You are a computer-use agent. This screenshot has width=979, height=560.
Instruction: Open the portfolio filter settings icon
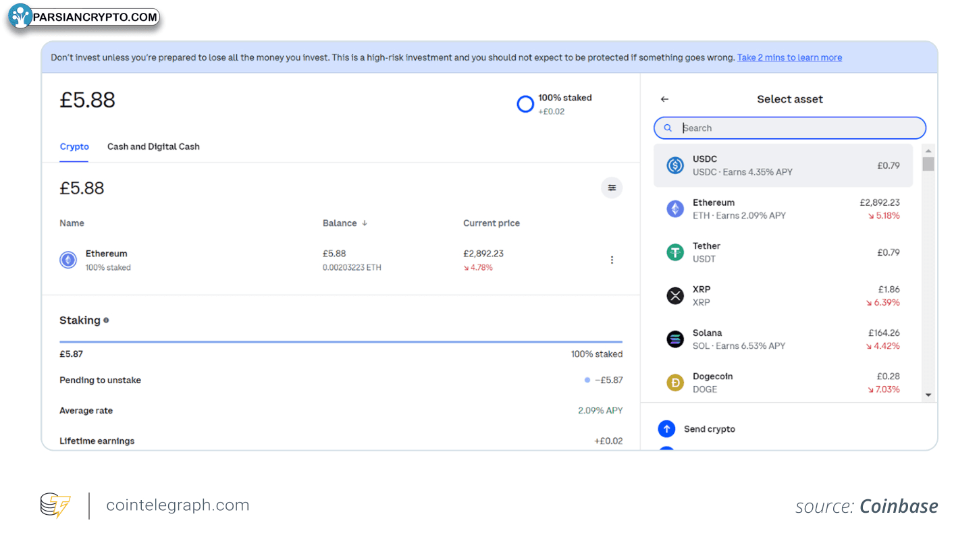pos(612,188)
